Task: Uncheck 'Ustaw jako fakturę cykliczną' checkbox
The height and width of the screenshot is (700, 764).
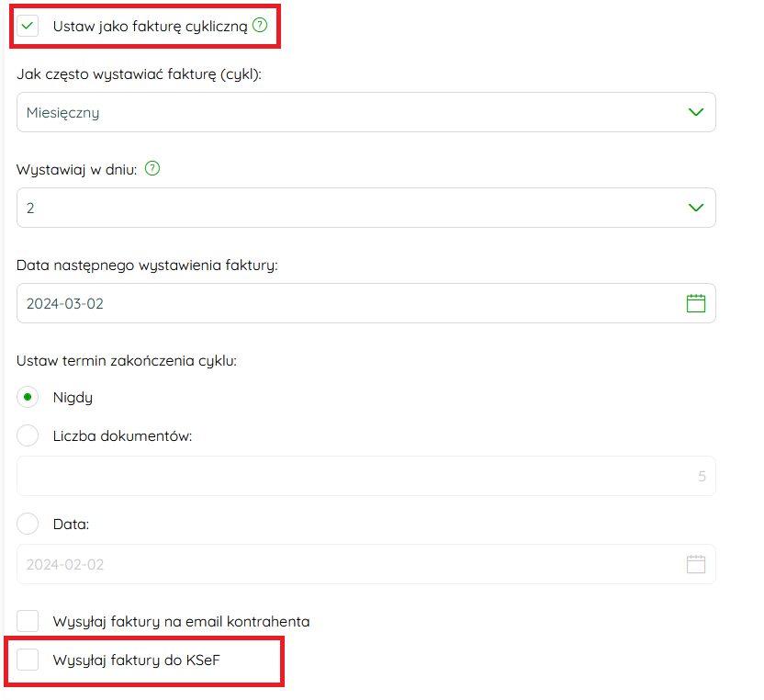Action: click(x=28, y=26)
